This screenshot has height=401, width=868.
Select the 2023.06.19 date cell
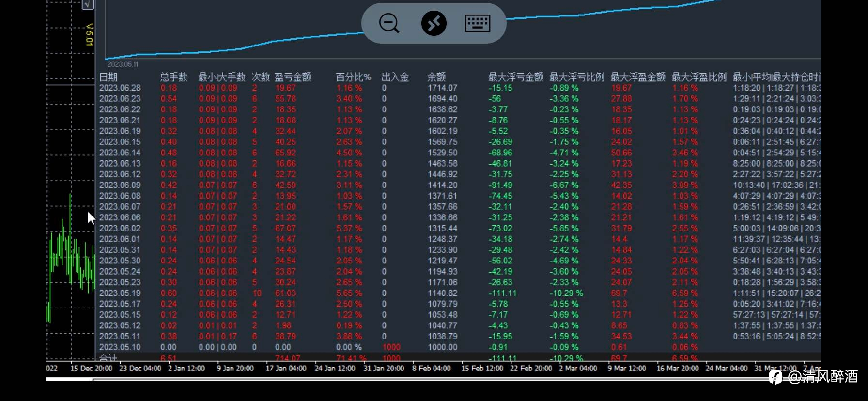point(120,131)
